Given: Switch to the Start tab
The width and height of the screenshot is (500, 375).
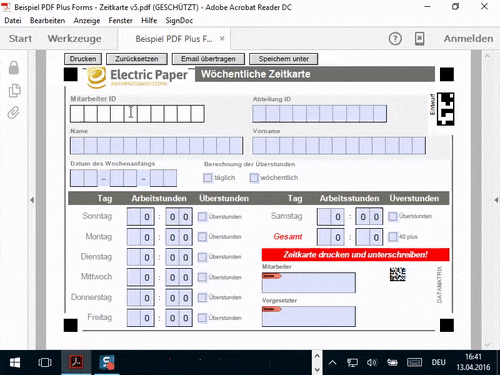Looking at the screenshot, I should (20, 39).
